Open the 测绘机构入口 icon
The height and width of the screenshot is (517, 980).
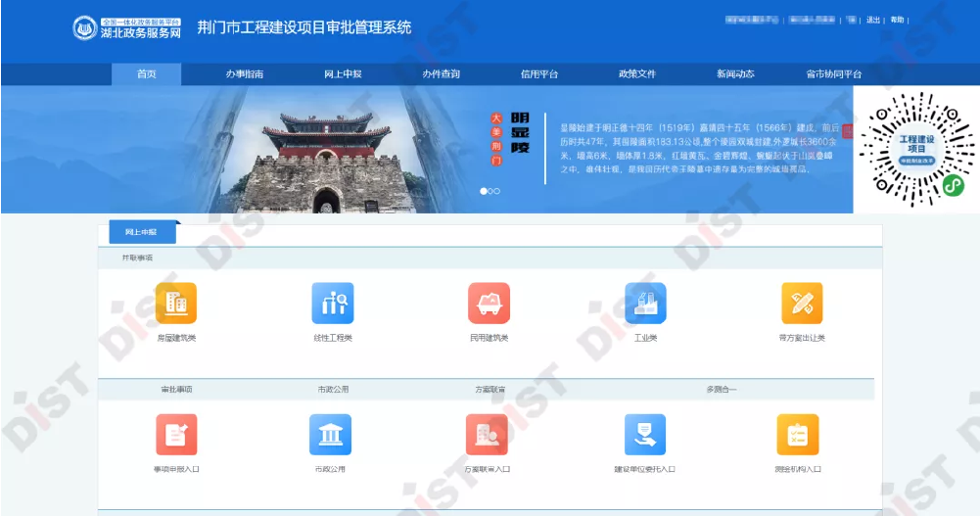coord(798,435)
